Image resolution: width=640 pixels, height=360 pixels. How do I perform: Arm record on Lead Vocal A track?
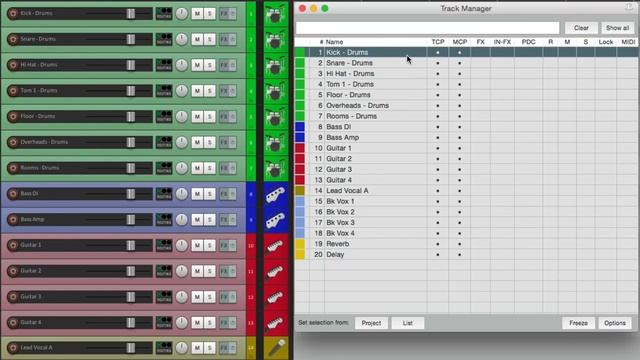point(13,348)
